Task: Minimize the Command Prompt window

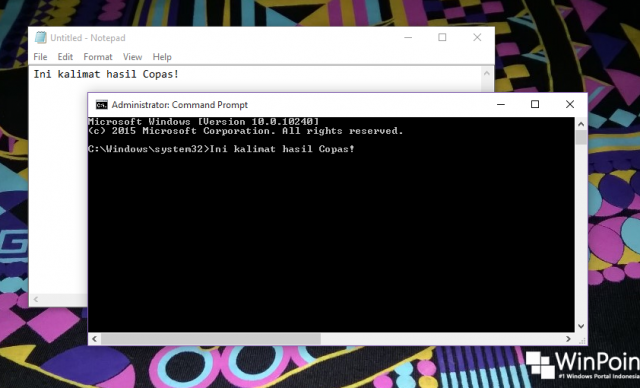Action: tap(501, 104)
